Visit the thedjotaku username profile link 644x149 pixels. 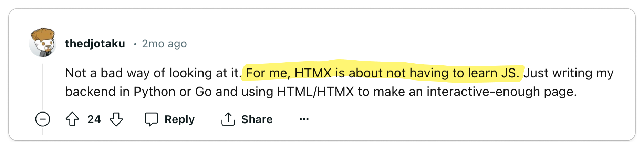95,44
